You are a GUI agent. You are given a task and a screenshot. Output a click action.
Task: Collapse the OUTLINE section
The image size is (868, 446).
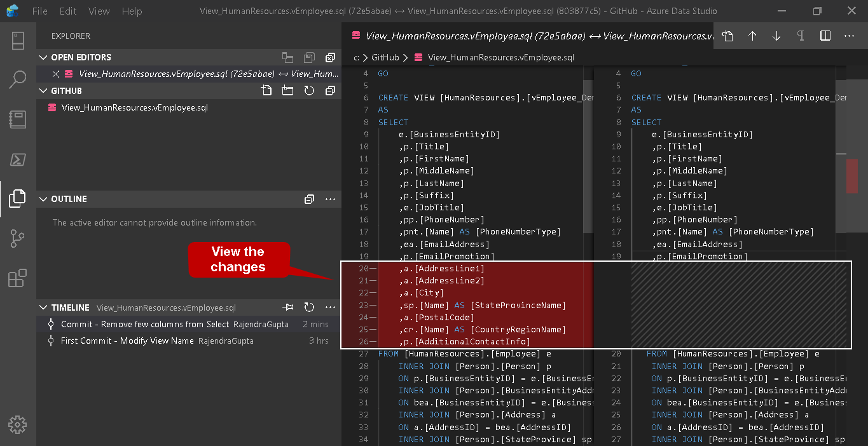tap(43, 199)
